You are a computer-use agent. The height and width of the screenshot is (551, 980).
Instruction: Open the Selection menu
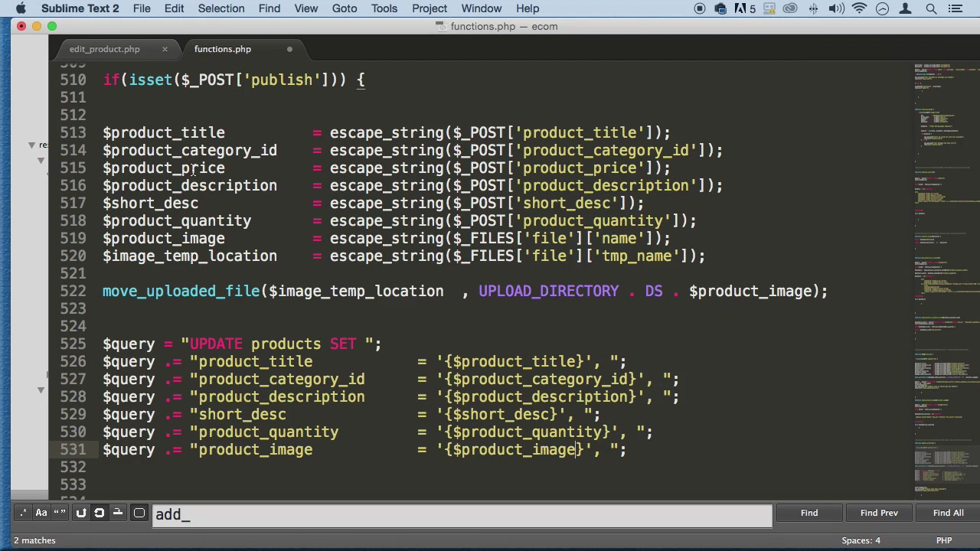pyautogui.click(x=220, y=8)
